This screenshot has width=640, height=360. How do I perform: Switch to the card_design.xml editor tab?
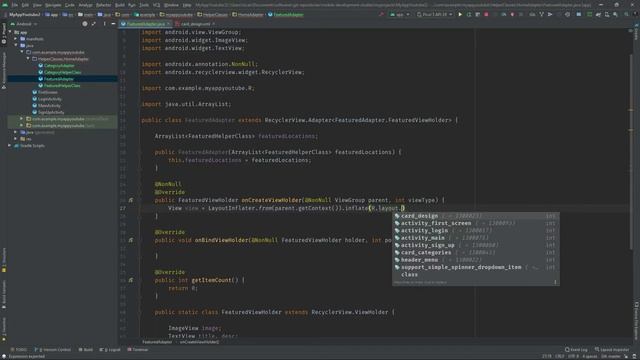(195, 24)
